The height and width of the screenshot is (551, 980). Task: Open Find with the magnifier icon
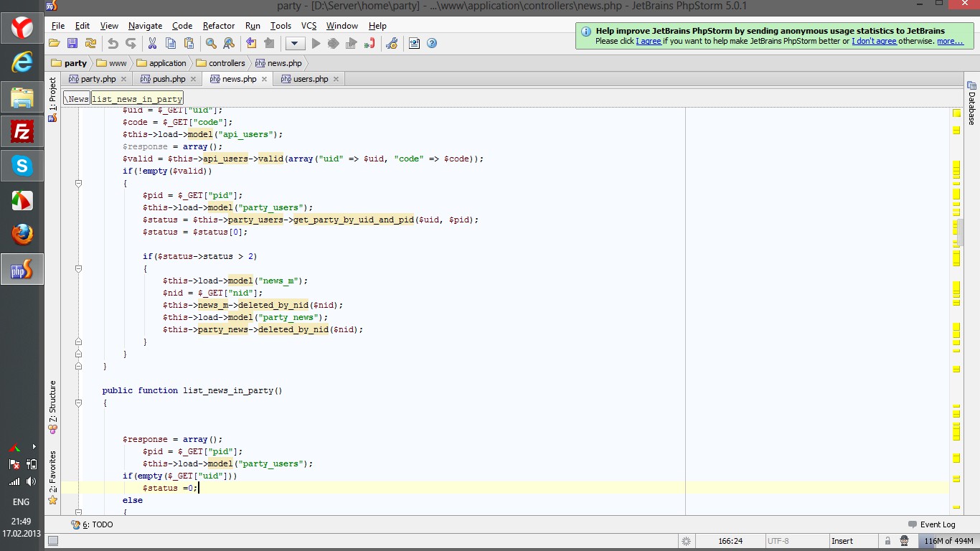click(211, 44)
